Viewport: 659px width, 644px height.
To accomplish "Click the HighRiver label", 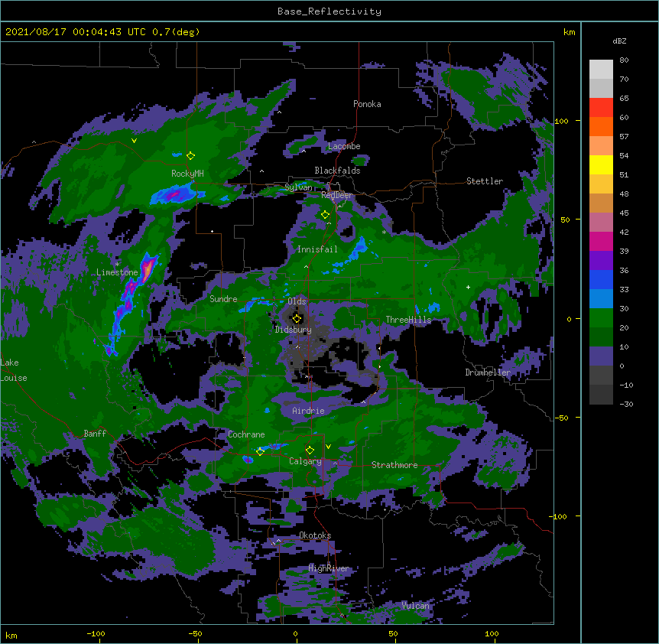I will [329, 568].
